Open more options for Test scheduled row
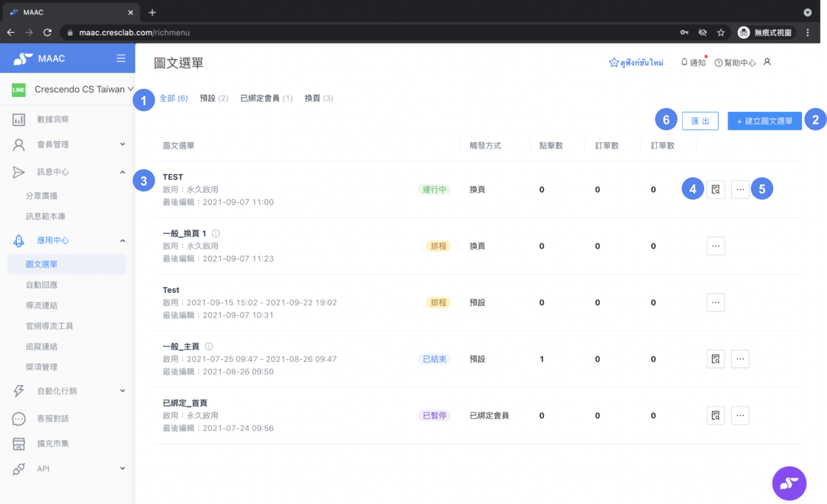This screenshot has height=504, width=827. [715, 302]
